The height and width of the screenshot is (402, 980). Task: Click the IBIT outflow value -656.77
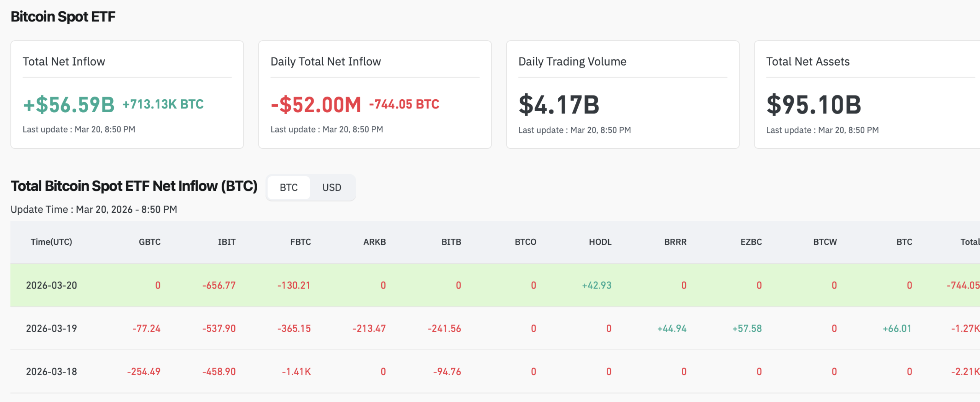click(x=218, y=285)
